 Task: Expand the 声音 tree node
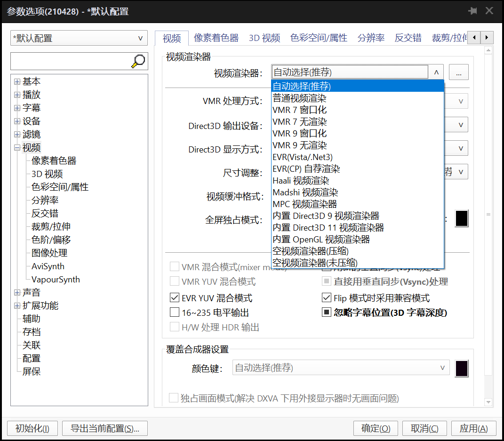click(x=17, y=292)
